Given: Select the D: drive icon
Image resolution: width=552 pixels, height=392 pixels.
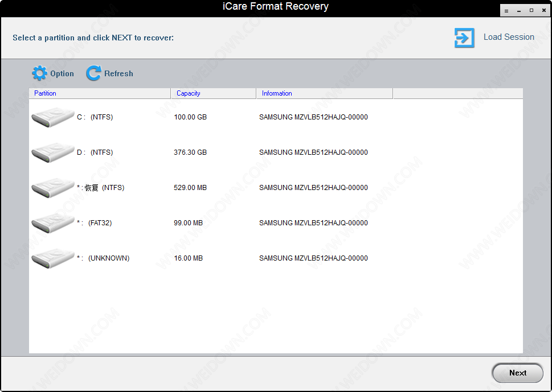Looking at the screenshot, I should (x=53, y=152).
